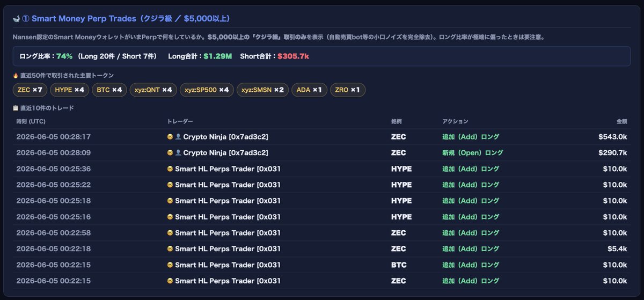Click the emoji icon of trader at 00:22:18
The width and height of the screenshot is (644, 300).
(170, 250)
